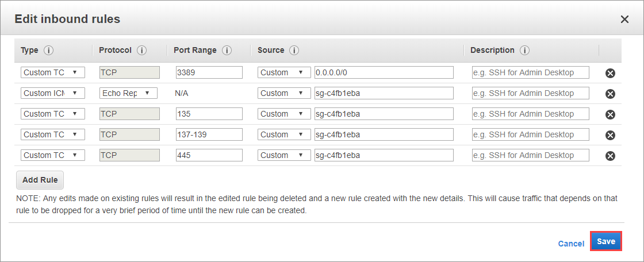Open Type dropdown for port 445 rule
Image resolution: width=644 pixels, height=262 pixels.
pos(53,155)
